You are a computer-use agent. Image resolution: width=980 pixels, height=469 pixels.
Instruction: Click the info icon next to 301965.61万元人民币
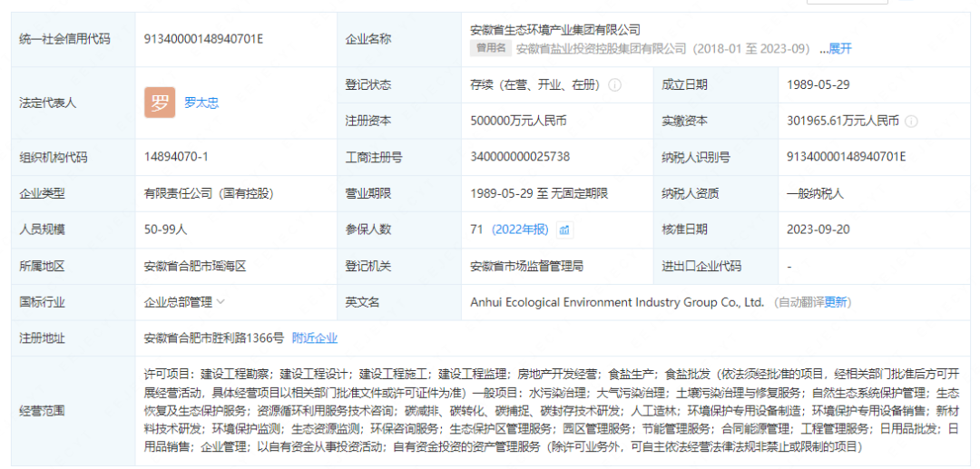(911, 121)
